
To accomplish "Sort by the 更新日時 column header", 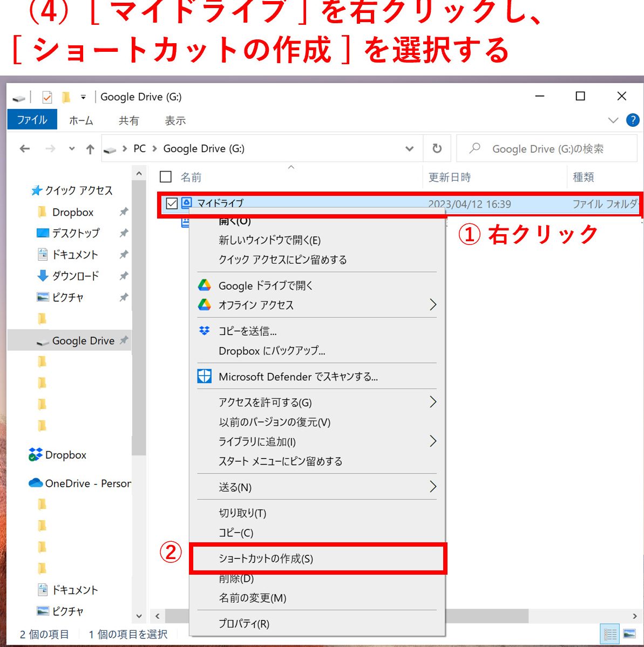I will click(450, 177).
